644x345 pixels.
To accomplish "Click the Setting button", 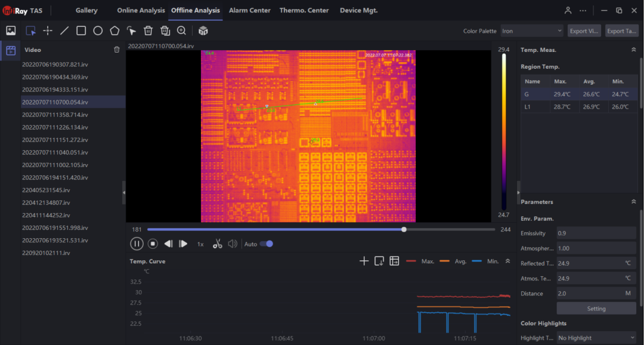I will pyautogui.click(x=596, y=309).
